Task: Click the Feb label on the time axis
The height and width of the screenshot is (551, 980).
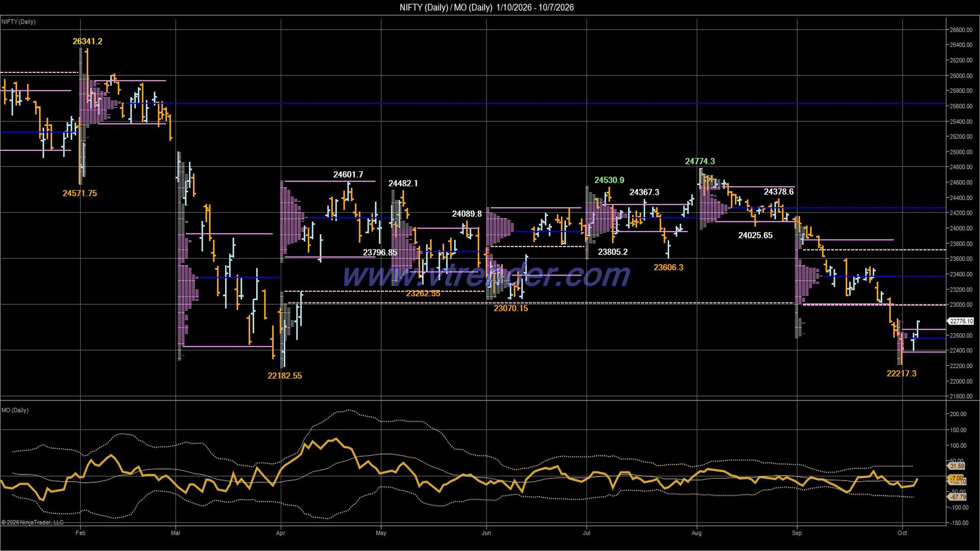Action: tap(81, 533)
